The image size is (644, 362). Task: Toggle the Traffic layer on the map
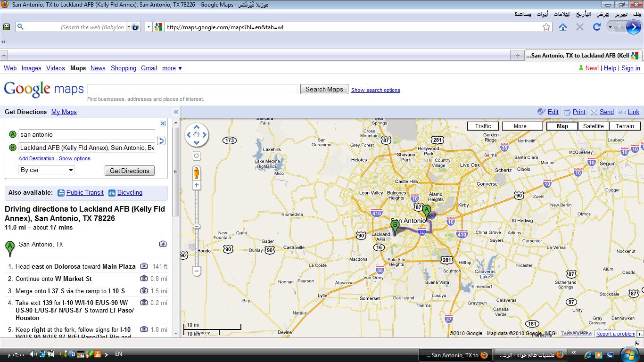click(483, 126)
